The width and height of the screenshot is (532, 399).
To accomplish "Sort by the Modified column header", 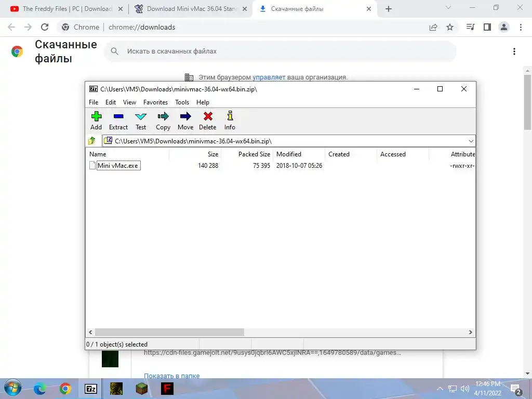I will tap(299, 154).
